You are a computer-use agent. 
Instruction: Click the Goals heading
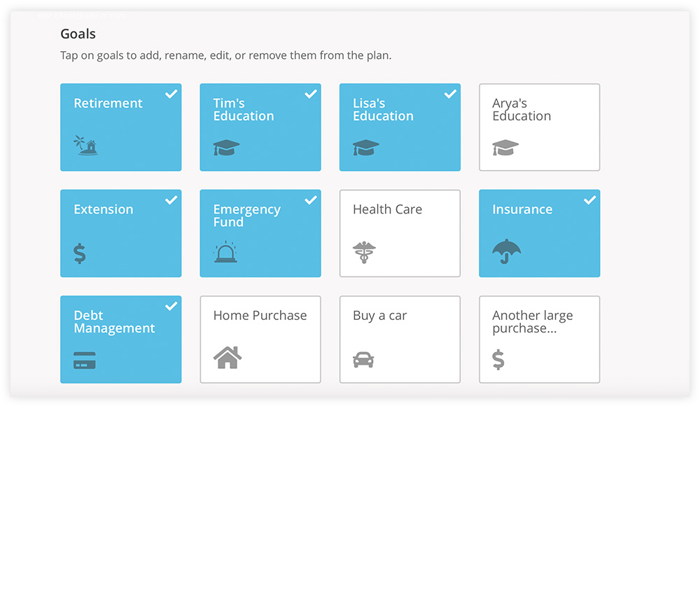coord(78,34)
